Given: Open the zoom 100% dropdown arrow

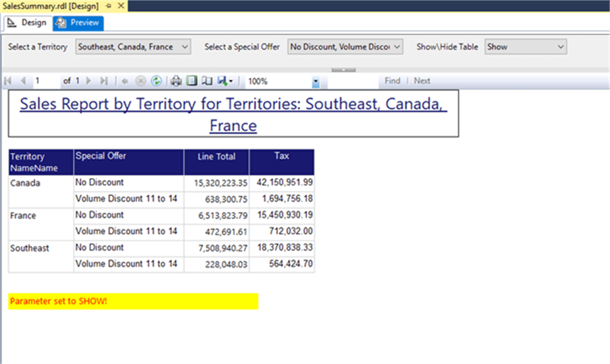Looking at the screenshot, I should 316,82.
